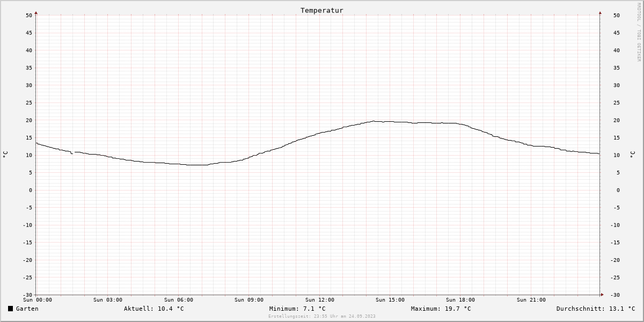The height and width of the screenshot is (322, 644).
Task: Click the temperature curve's peak near 19.7 °C
Action: click(x=374, y=121)
